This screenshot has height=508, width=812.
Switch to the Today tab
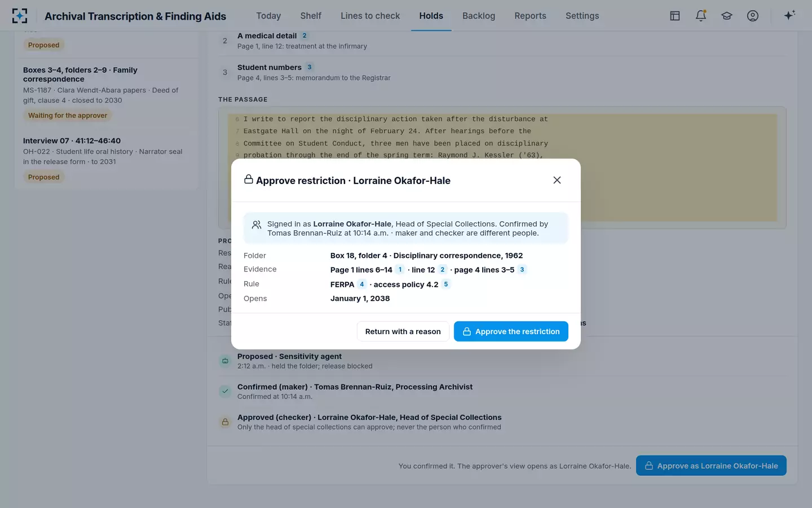[x=268, y=16]
